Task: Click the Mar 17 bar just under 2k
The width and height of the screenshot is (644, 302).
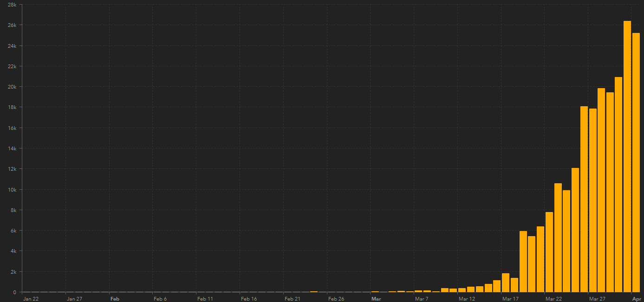Action: pyautogui.click(x=506, y=283)
